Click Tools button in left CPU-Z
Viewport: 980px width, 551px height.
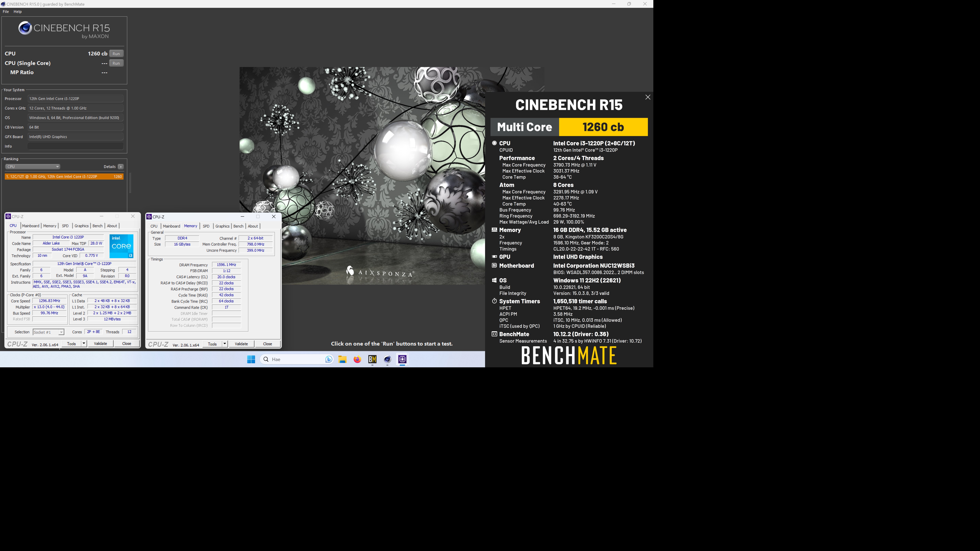click(x=71, y=344)
